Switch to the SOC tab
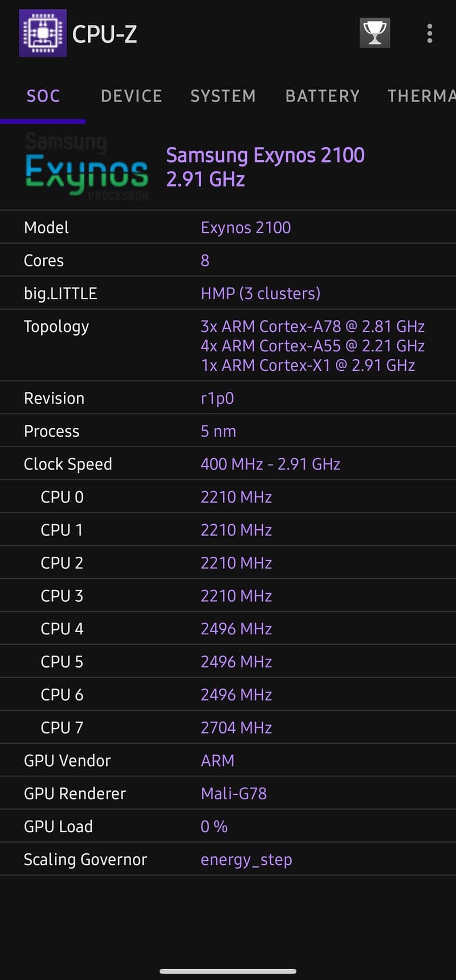The width and height of the screenshot is (456, 980). 43,96
